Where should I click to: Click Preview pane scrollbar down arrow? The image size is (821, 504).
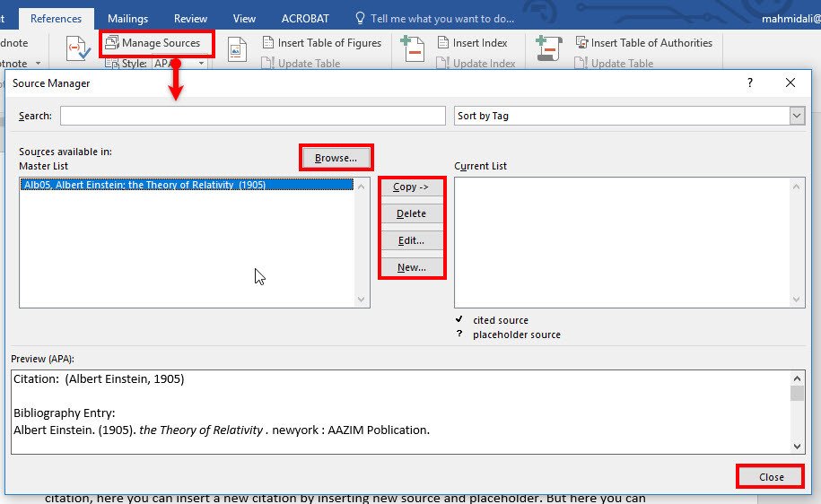(x=797, y=446)
